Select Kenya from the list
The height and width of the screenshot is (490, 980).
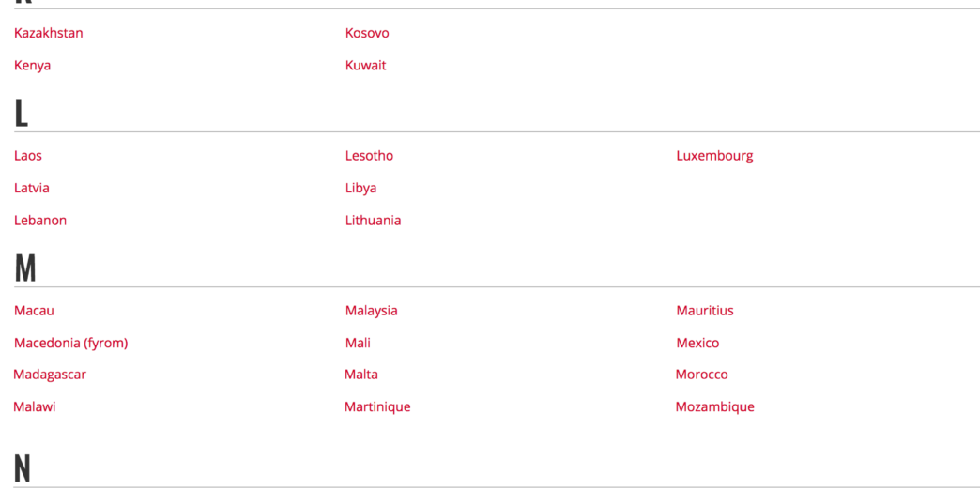point(33,66)
